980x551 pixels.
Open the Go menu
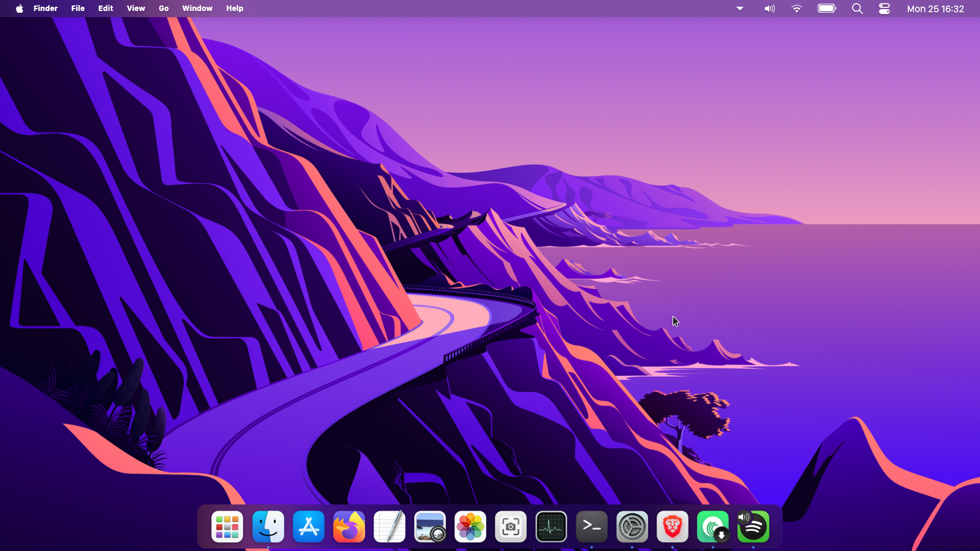[164, 9]
